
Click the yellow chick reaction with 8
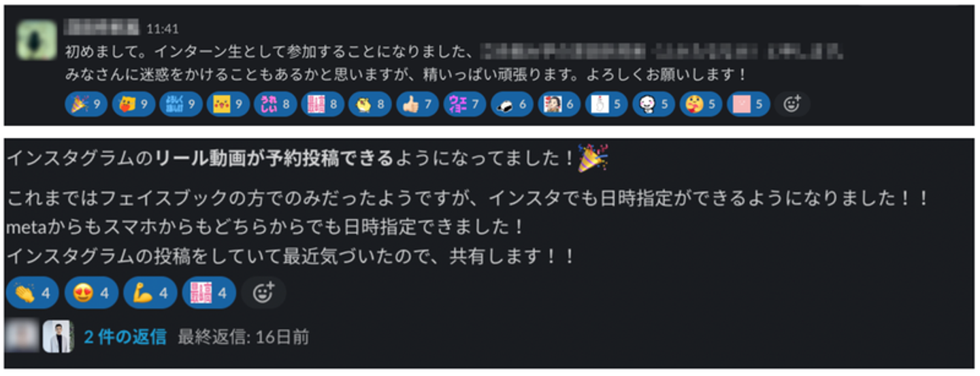click(x=370, y=105)
